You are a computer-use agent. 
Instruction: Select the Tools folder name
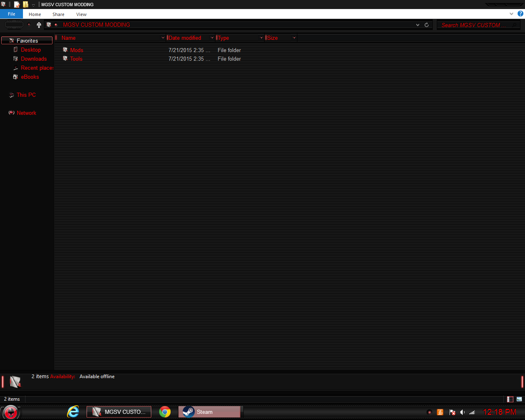tap(76, 59)
